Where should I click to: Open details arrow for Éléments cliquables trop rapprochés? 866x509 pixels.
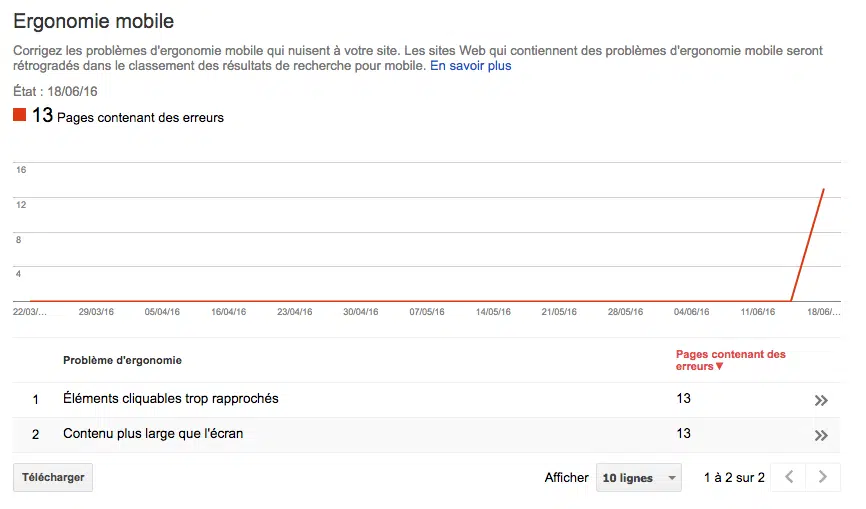point(821,400)
